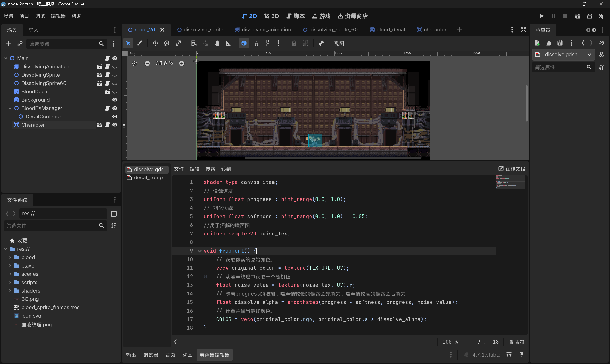
Task: Expand the bottom panel upward
Action: click(509, 354)
